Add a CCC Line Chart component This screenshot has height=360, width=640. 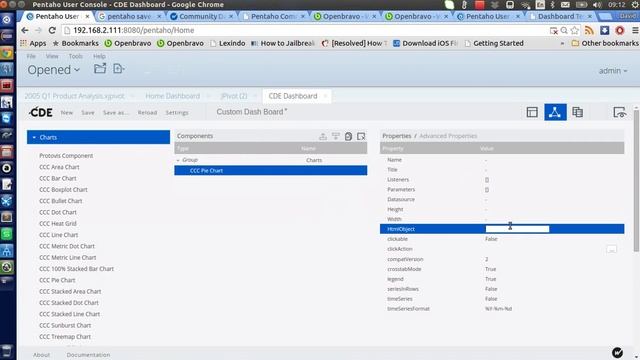tap(58, 235)
